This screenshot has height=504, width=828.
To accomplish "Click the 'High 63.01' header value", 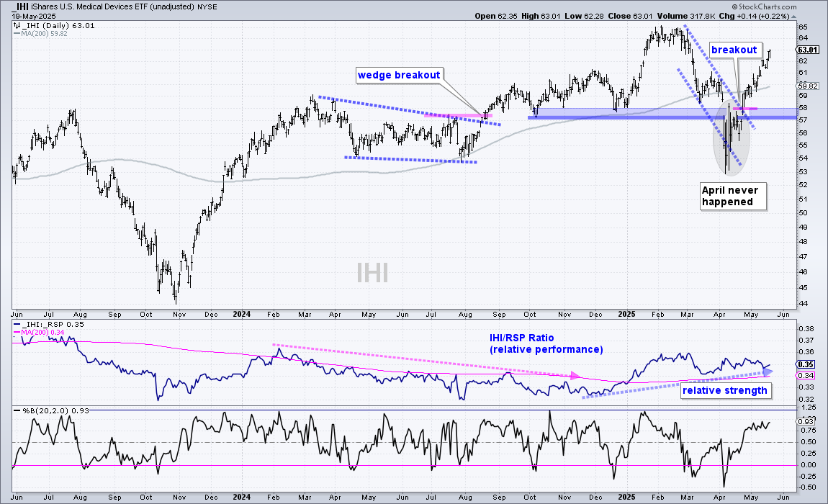I will (541, 16).
